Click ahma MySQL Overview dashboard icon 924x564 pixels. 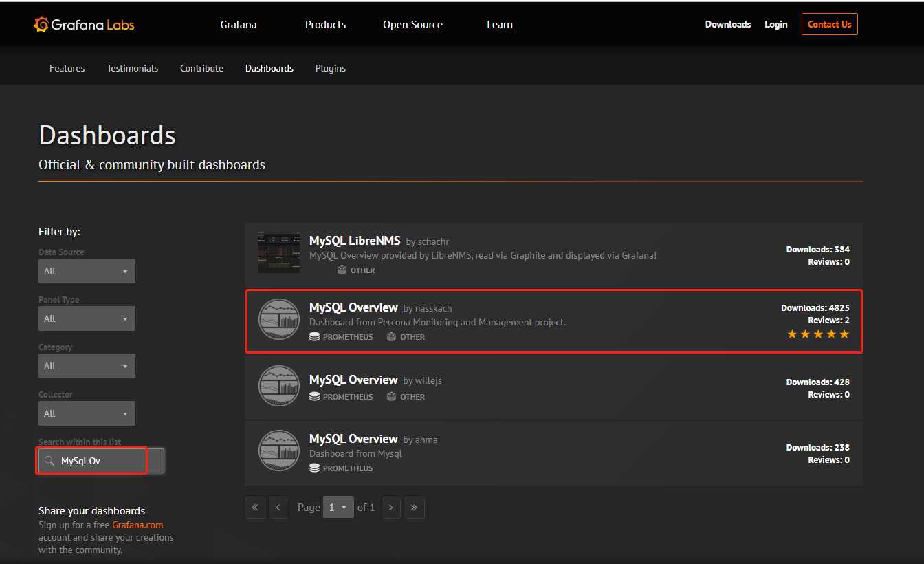coord(279,451)
